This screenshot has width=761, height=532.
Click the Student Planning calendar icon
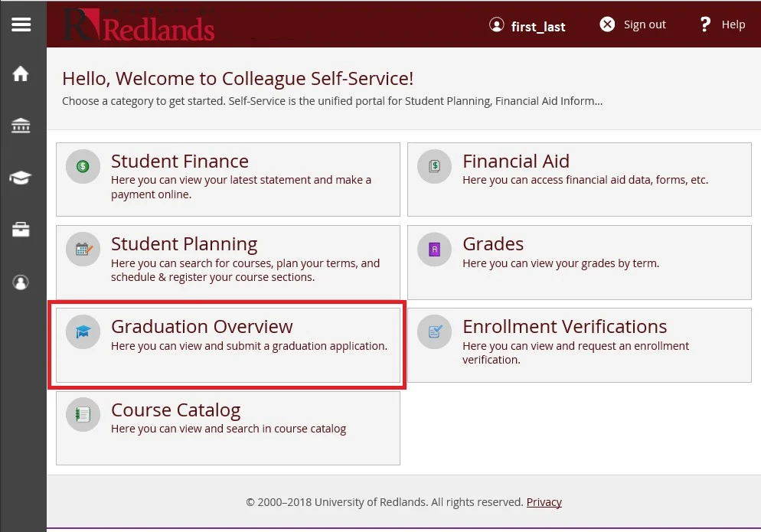pos(83,249)
